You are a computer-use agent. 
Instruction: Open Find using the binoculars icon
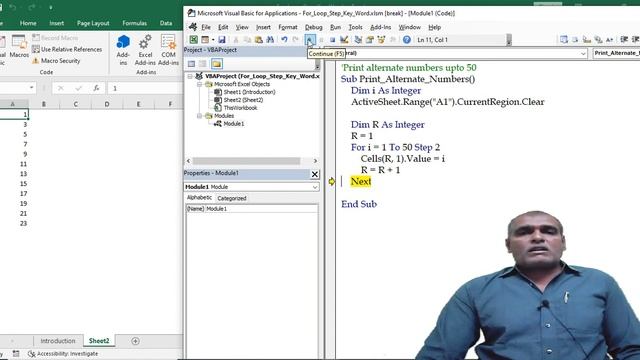pos(270,40)
